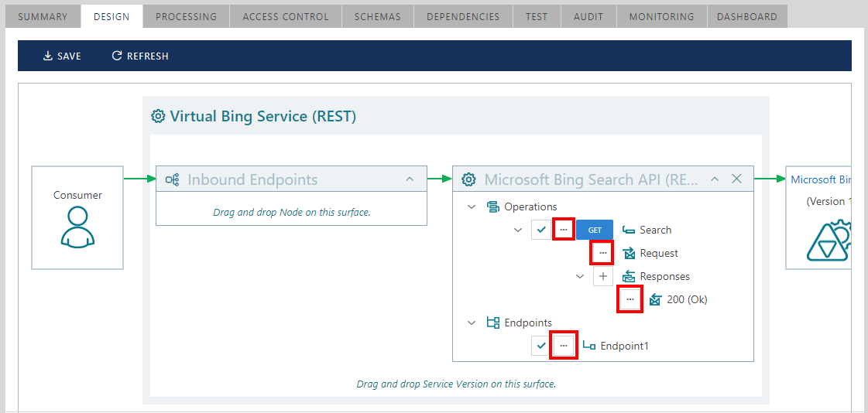
Task: Click the Microsoft Bing Search API title text
Action: 593,179
